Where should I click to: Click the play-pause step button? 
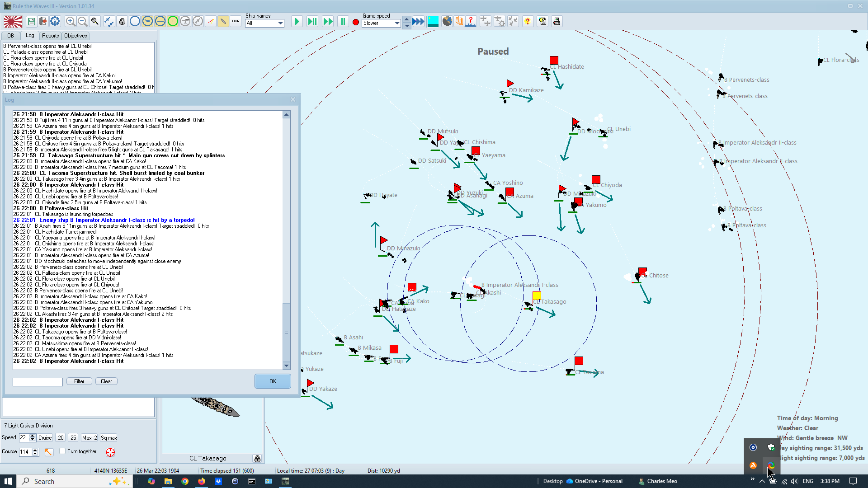312,21
